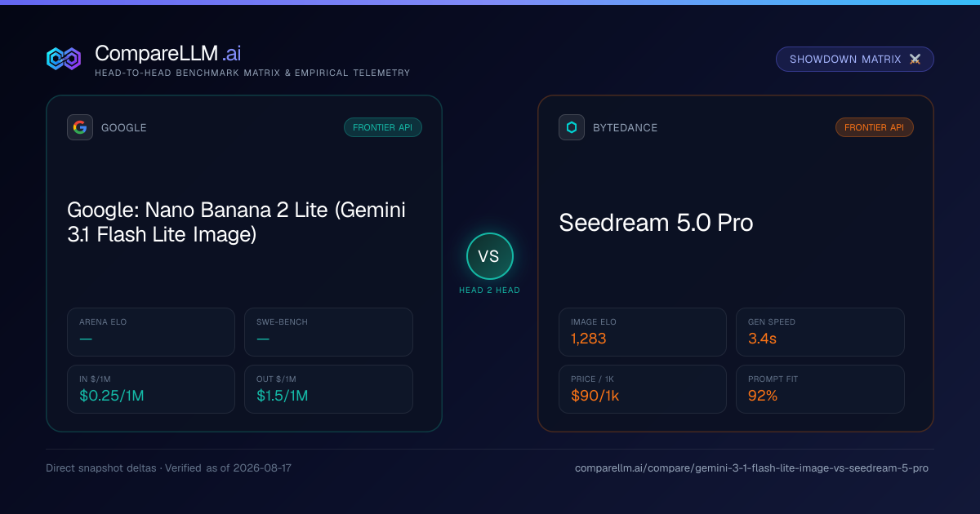This screenshot has height=514, width=980.
Task: Open the comparellm.ai compare URL link
Action: click(x=751, y=468)
